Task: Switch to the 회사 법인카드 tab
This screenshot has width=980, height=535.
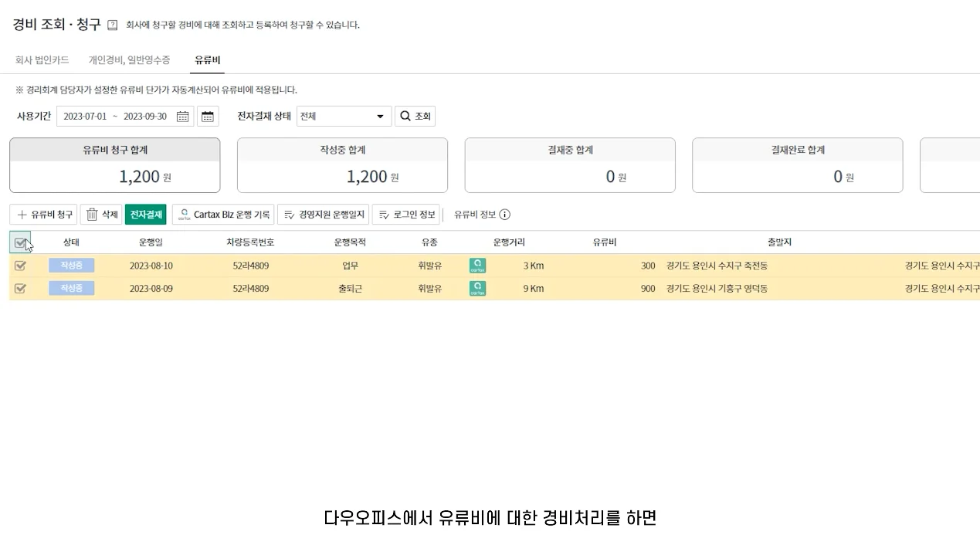Action: (42, 59)
